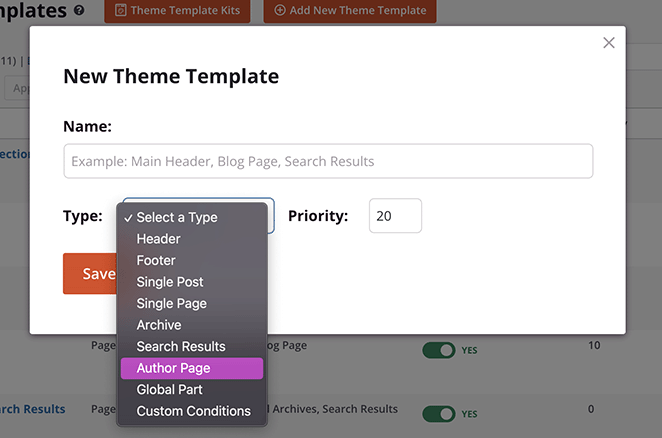The width and height of the screenshot is (662, 438).
Task: Click the template Name input field
Action: 328,161
